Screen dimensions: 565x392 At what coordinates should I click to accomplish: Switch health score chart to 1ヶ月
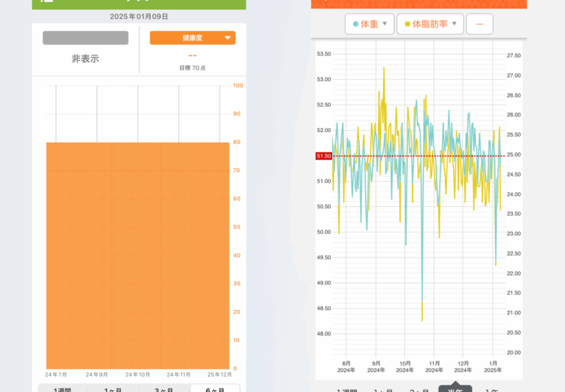113,389
